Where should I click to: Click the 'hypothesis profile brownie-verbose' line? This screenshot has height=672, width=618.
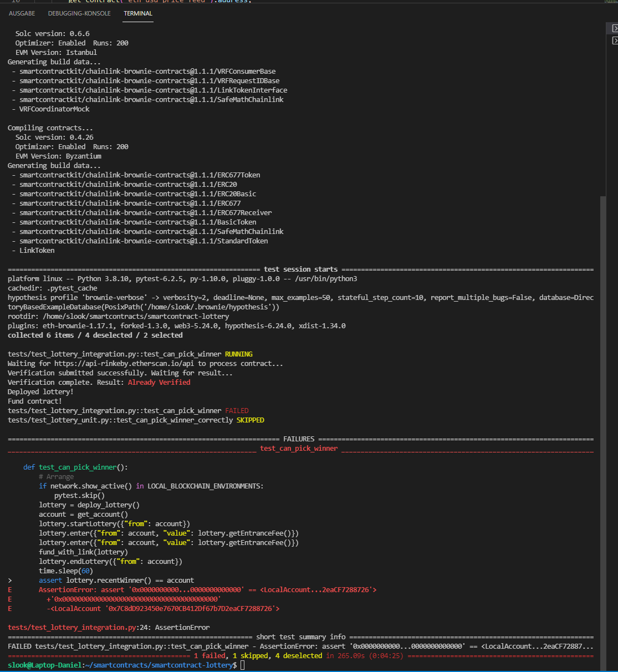pyautogui.click(x=300, y=302)
